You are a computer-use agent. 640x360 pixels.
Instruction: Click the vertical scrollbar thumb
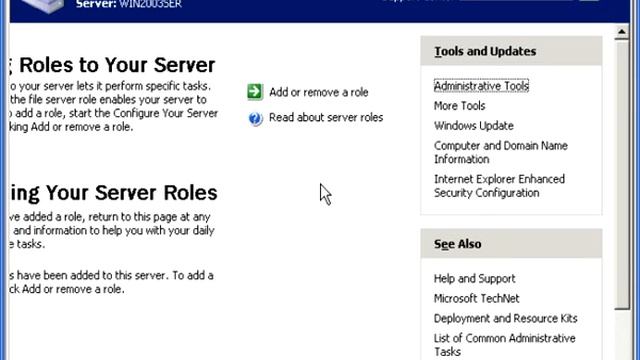coord(622,175)
